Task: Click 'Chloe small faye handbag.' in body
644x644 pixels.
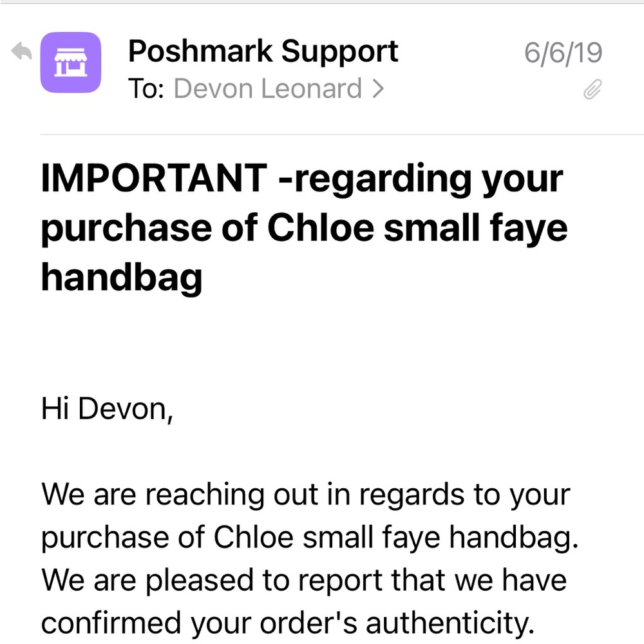Action: pos(396,537)
